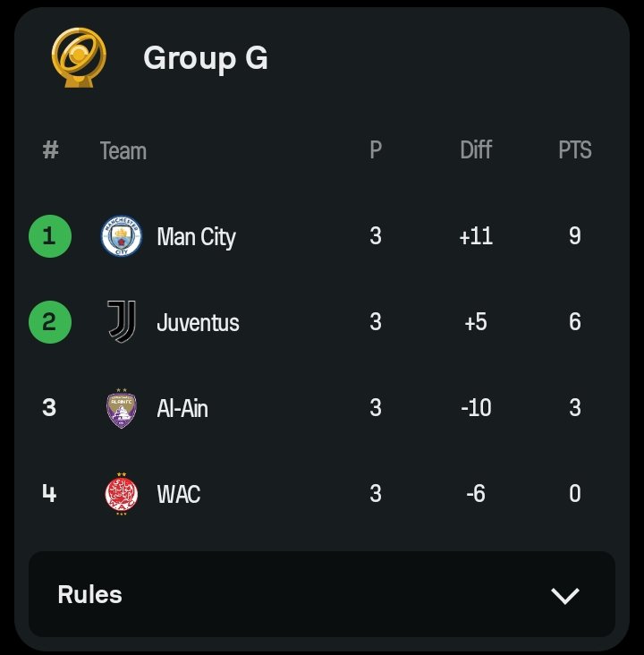Select the Al-Ain team name

point(182,408)
